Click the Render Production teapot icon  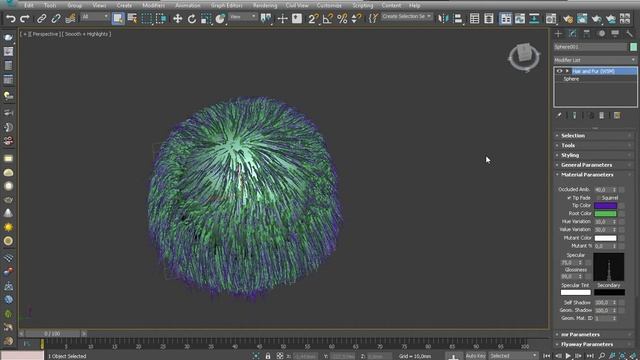tap(596, 19)
